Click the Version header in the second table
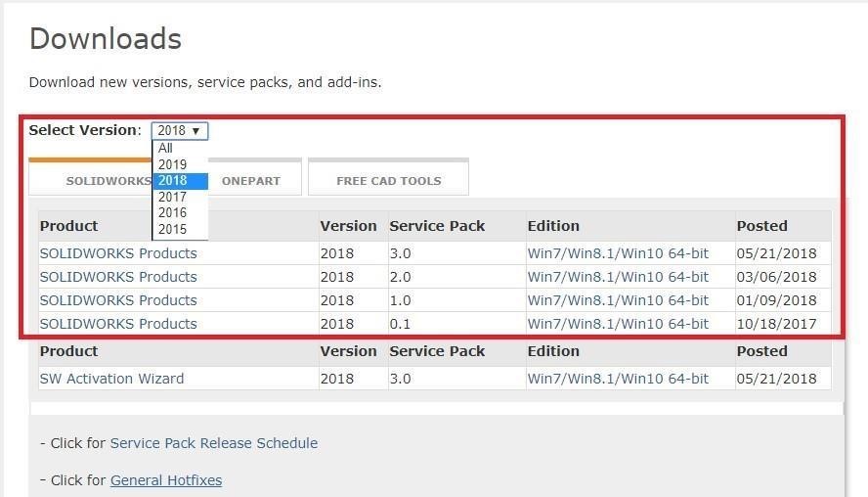 click(x=348, y=351)
